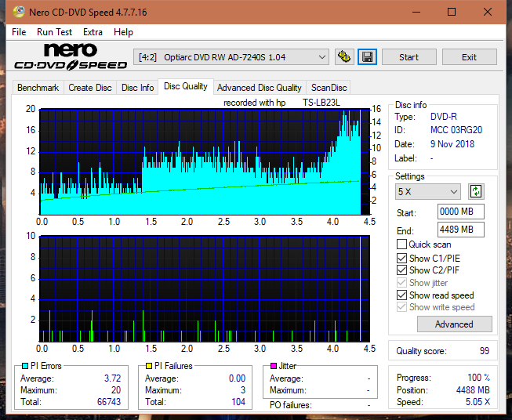Switch to the Disc Info tab

tap(137, 88)
